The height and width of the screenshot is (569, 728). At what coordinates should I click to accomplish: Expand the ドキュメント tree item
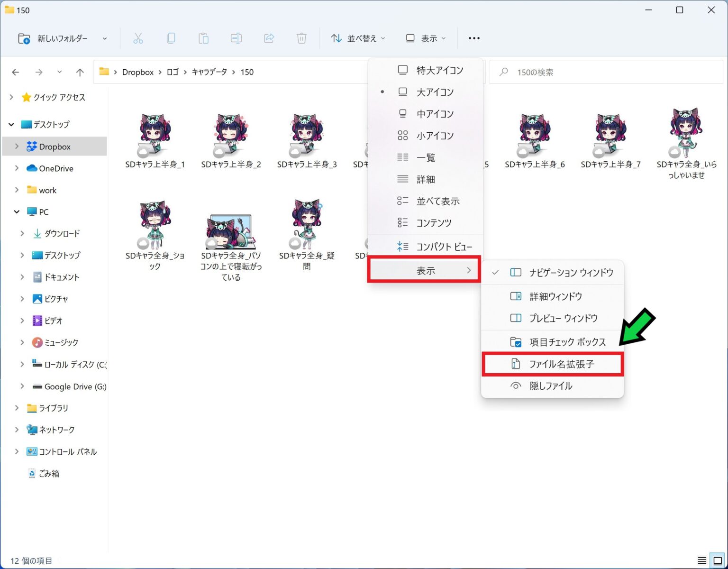point(22,277)
